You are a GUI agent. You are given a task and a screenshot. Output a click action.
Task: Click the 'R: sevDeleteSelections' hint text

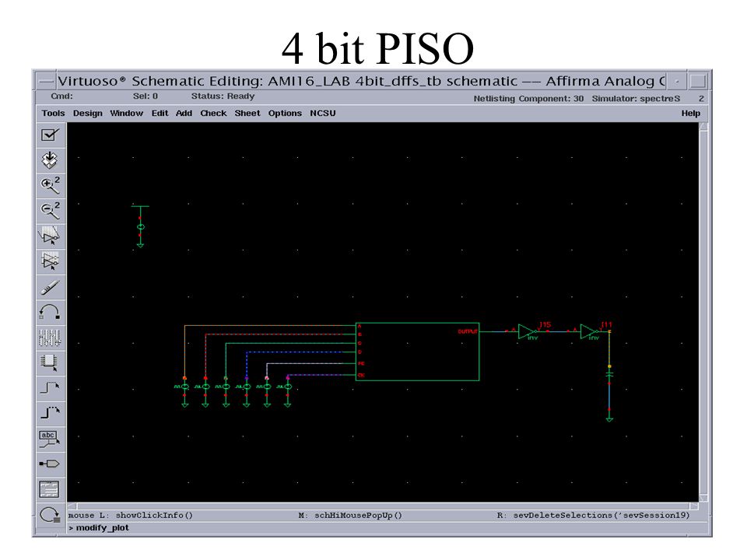[x=593, y=515]
